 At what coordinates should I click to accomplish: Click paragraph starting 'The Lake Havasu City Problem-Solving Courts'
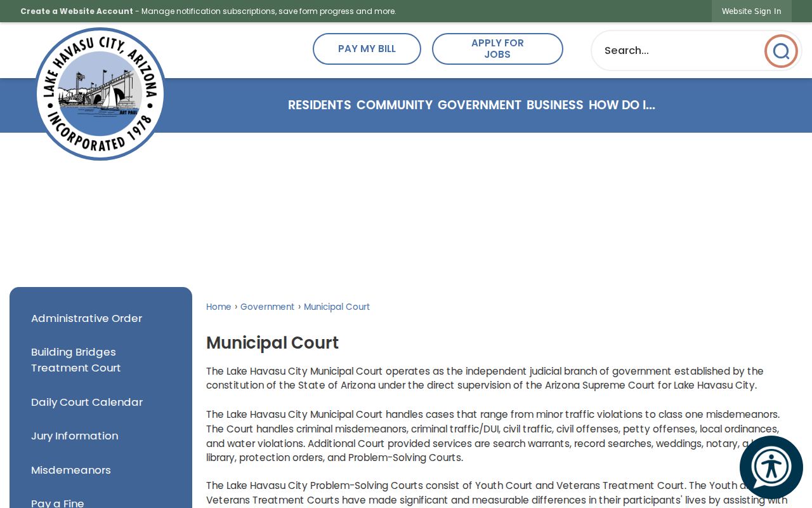tap(497, 493)
